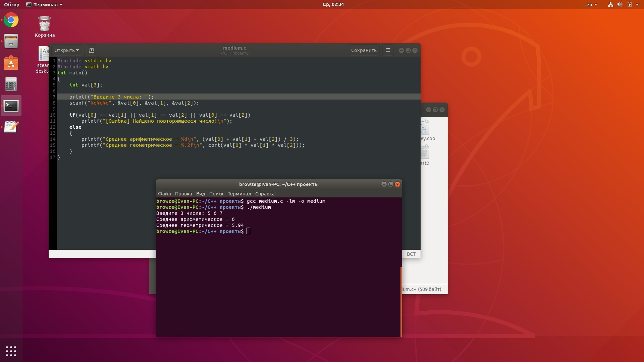Open the Корзина trash desktop icon
The height and width of the screenshot is (362, 644).
[x=45, y=27]
